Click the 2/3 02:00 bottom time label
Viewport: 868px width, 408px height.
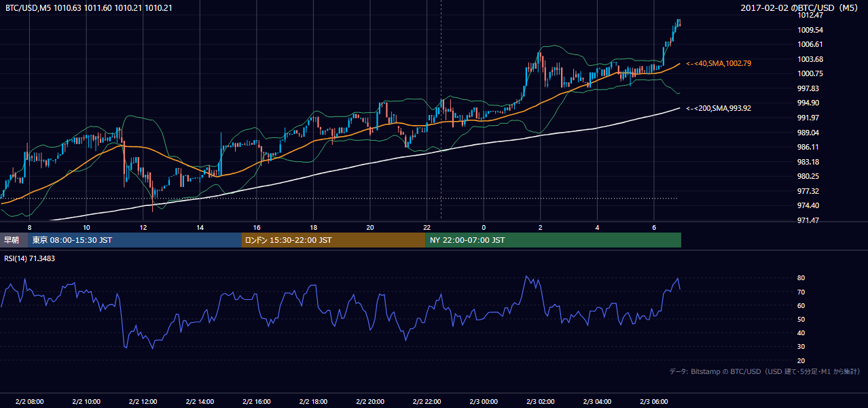pos(541,402)
